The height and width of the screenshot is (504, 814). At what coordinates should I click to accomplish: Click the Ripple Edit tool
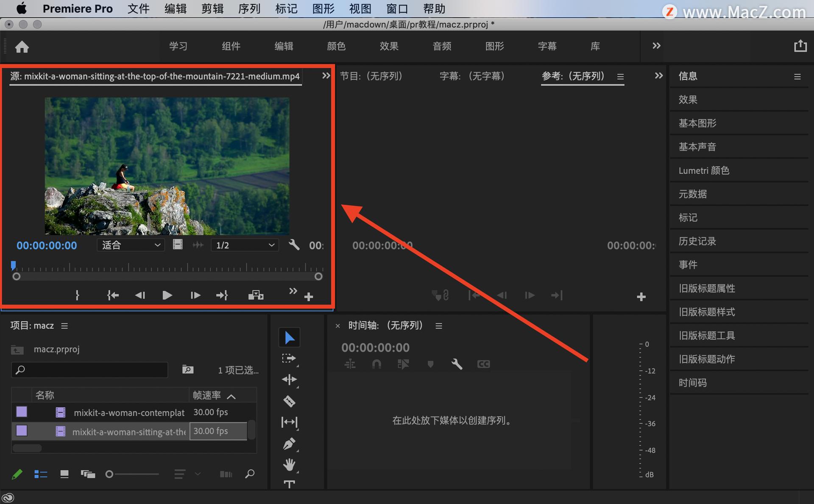tap(289, 379)
